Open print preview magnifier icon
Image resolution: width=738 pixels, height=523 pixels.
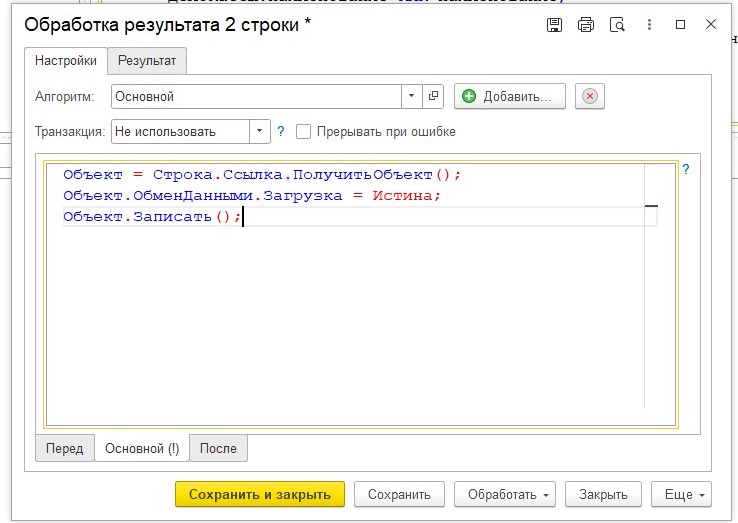point(617,24)
